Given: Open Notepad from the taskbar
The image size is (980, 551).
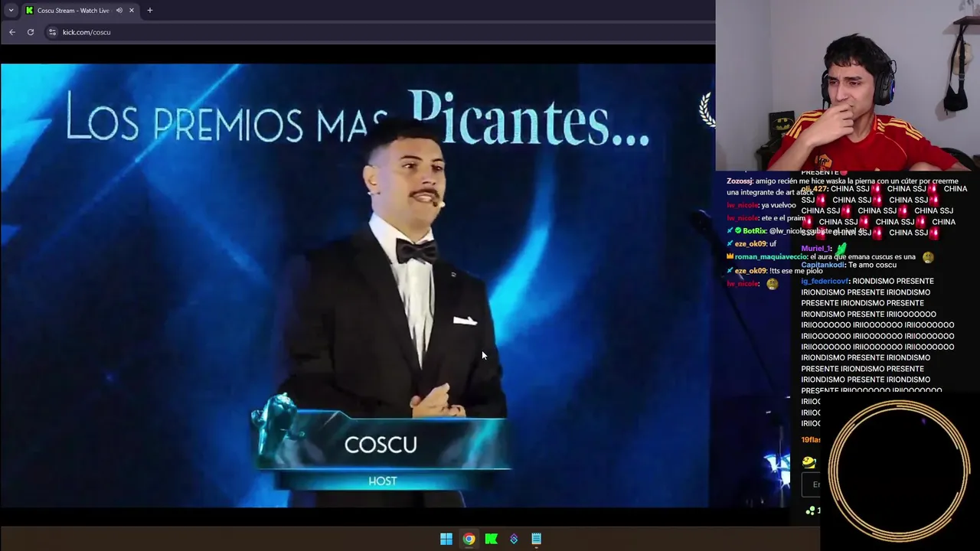Looking at the screenshot, I should tap(537, 539).
